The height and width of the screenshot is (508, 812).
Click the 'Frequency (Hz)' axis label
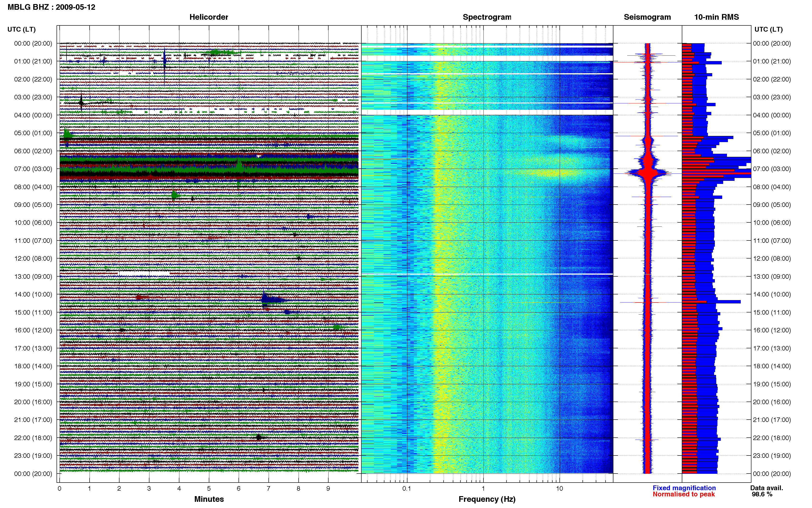click(x=487, y=499)
